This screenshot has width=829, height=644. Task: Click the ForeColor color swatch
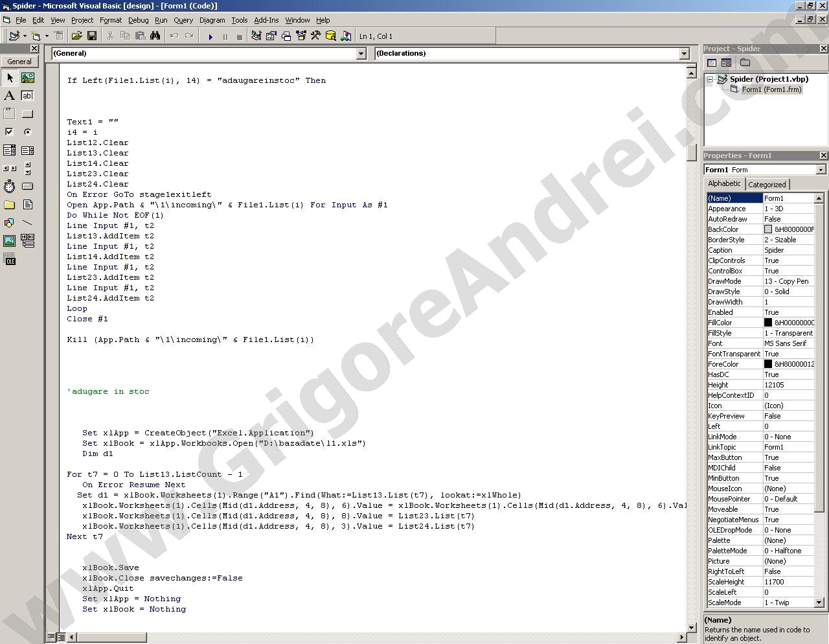click(768, 364)
